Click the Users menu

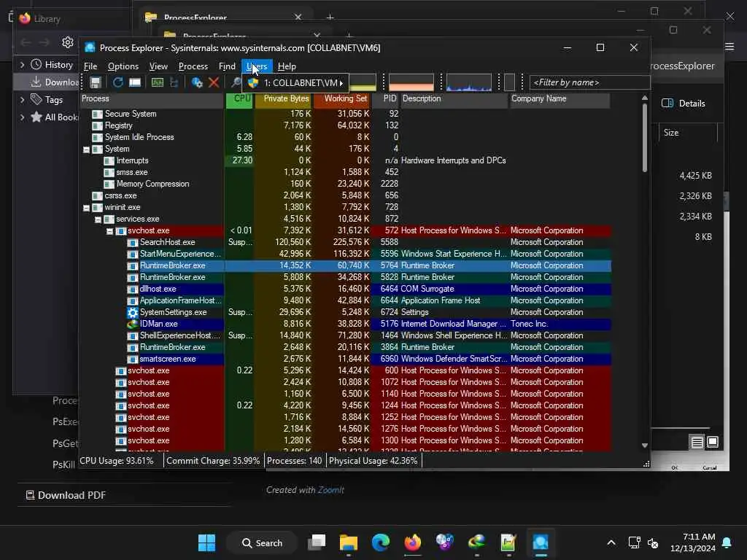pyautogui.click(x=257, y=66)
